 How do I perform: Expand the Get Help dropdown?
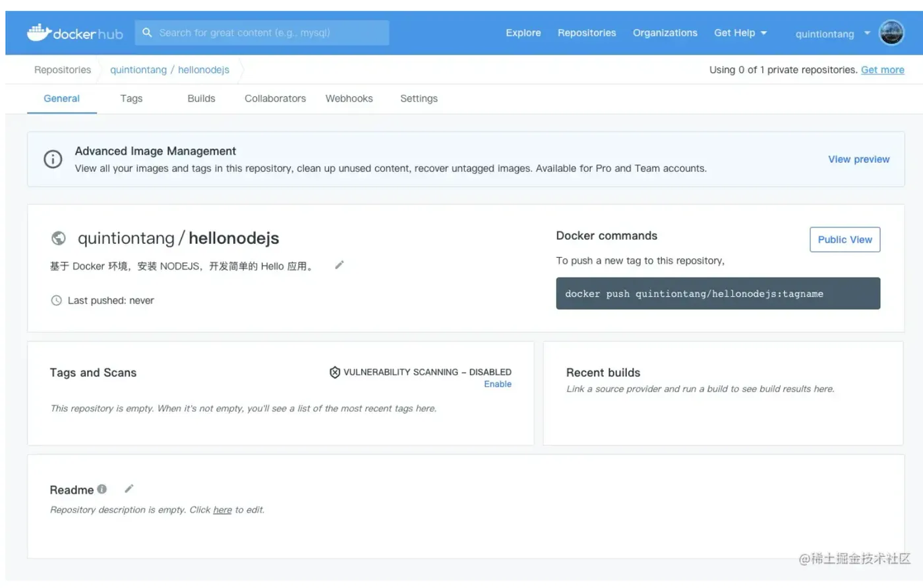coord(740,33)
